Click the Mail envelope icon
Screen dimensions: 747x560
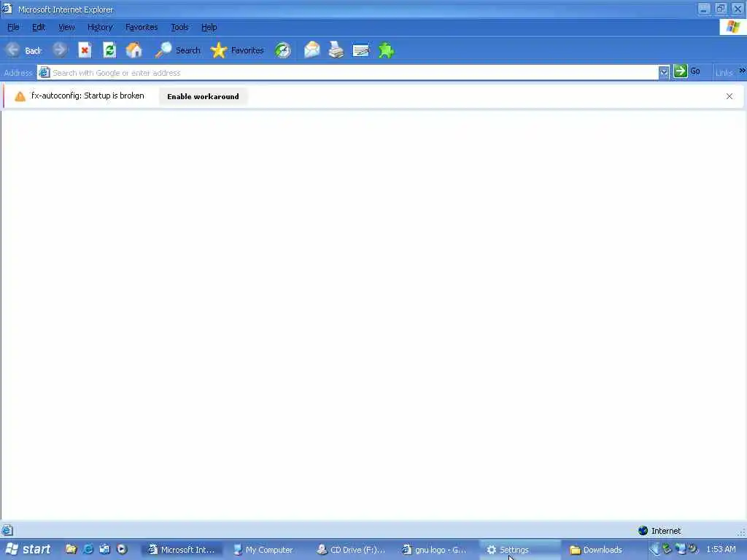pos(312,50)
